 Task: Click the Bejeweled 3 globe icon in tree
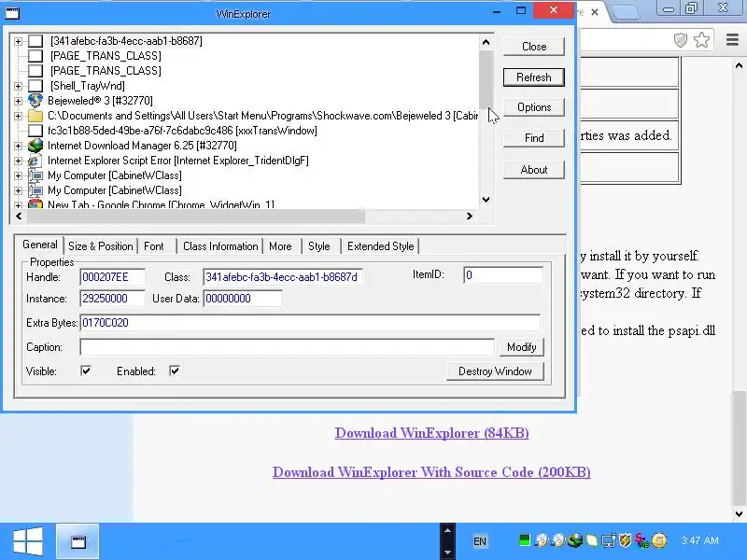click(x=35, y=101)
